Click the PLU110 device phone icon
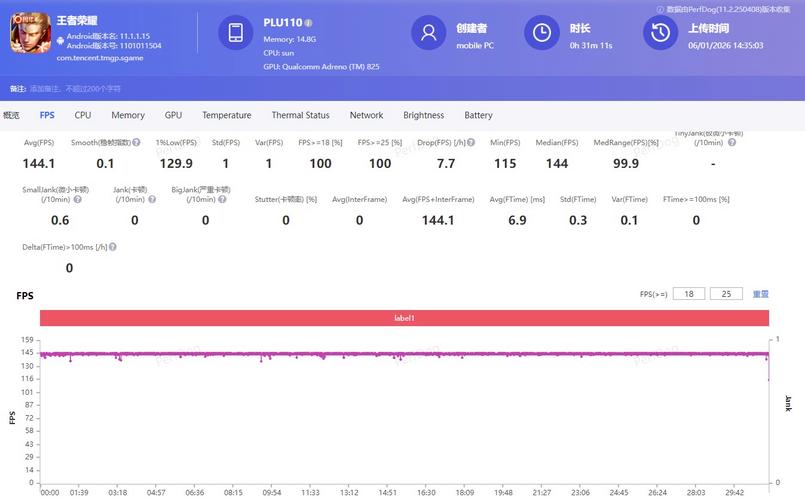Image resolution: width=805 pixels, height=500 pixels. click(x=236, y=33)
